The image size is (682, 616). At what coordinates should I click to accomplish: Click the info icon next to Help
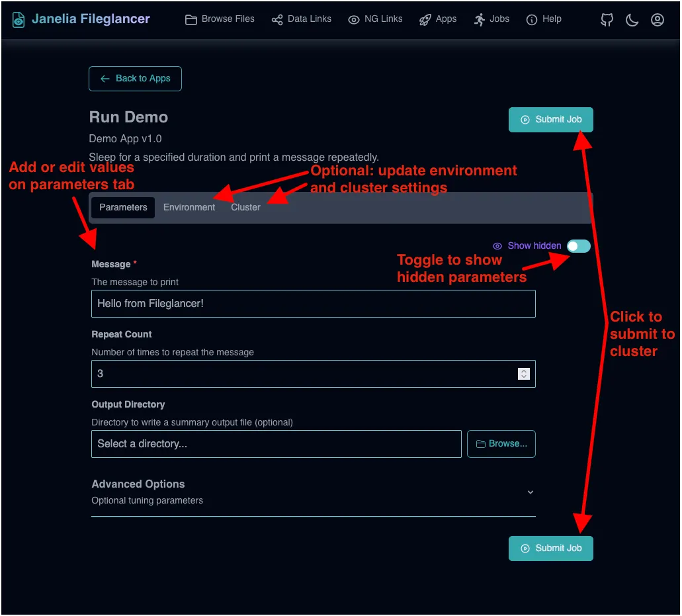point(533,19)
